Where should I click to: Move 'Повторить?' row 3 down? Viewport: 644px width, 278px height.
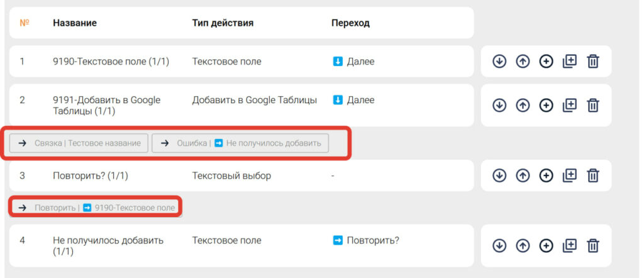[499, 175]
